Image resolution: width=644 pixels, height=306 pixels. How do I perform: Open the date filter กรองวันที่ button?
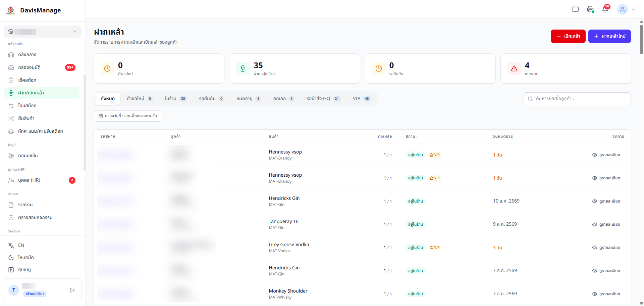coord(127,116)
